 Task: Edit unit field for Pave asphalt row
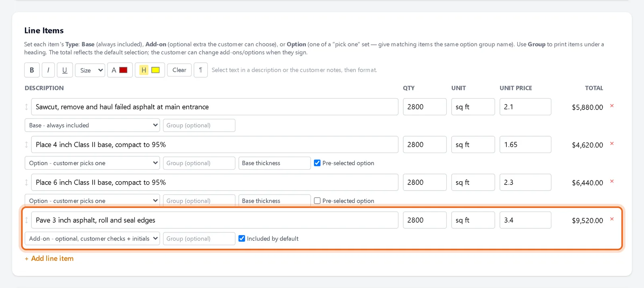(473, 220)
